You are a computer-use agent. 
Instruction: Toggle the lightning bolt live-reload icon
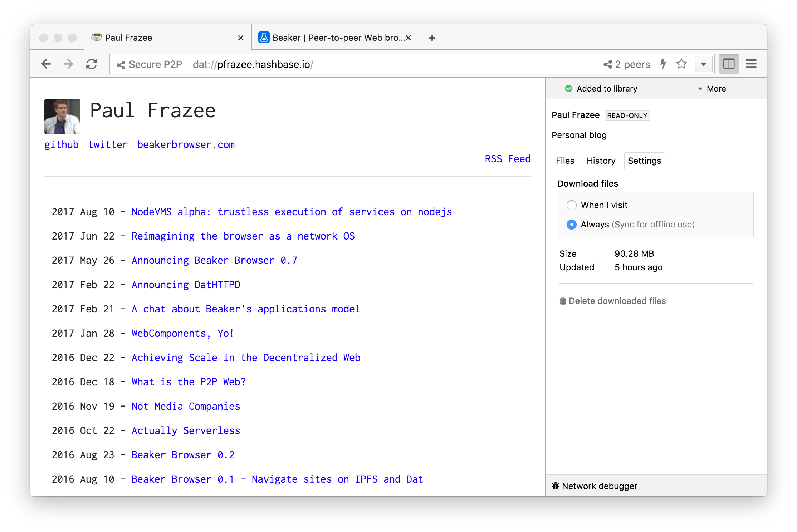(663, 64)
